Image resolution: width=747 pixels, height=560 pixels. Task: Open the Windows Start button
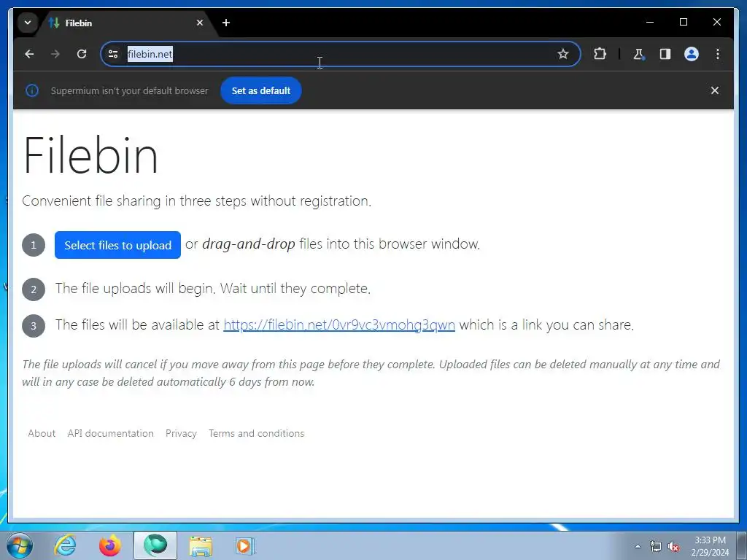pos(20,545)
